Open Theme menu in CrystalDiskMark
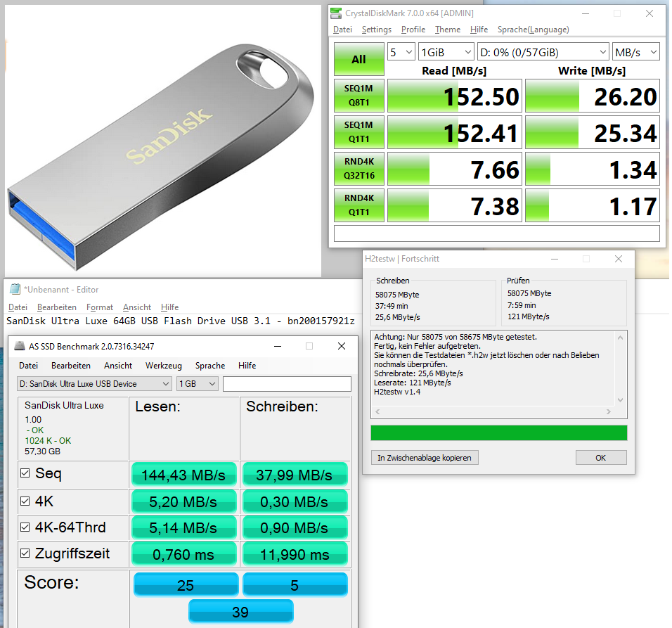Screen dimensions: 672x628 click(448, 30)
